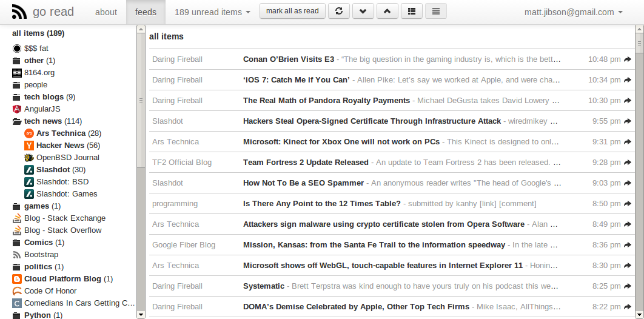Switch to expanded view icon button

tap(436, 11)
